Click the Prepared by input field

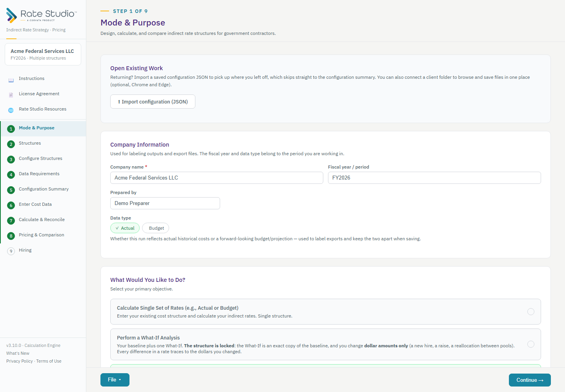coord(165,203)
